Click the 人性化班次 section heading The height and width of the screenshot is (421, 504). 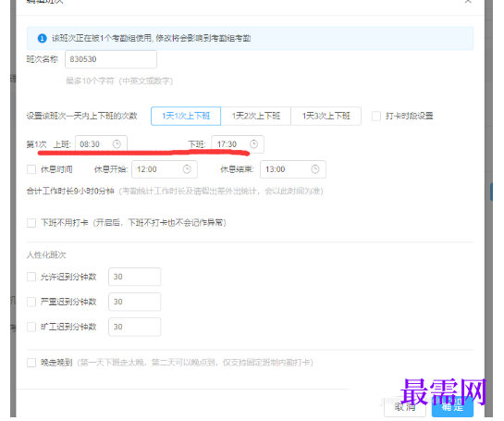click(x=46, y=255)
